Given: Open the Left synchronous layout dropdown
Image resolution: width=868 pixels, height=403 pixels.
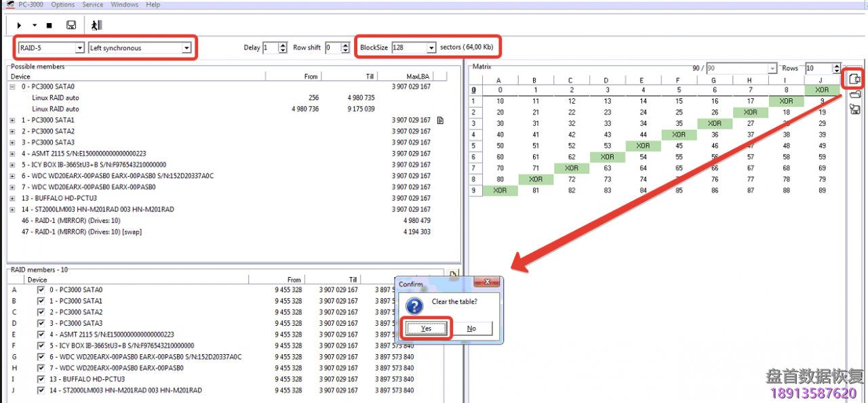Looking at the screenshot, I should click(186, 48).
